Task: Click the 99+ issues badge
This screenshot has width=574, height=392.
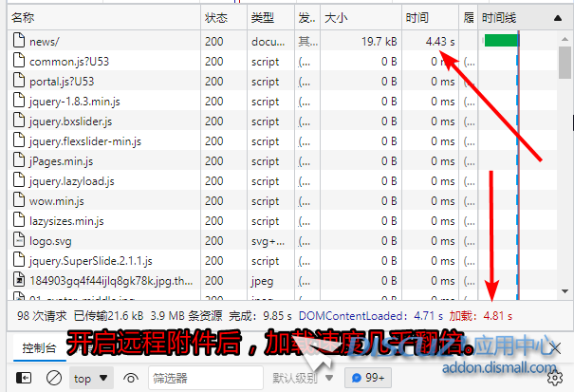Action: click(367, 378)
